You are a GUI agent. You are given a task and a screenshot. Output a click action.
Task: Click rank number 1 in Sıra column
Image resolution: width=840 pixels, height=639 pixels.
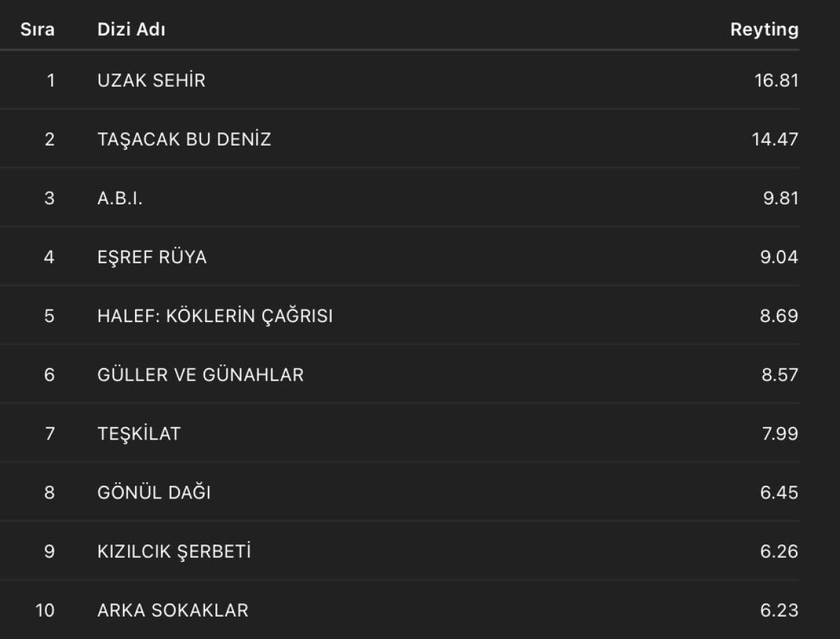tap(50, 80)
